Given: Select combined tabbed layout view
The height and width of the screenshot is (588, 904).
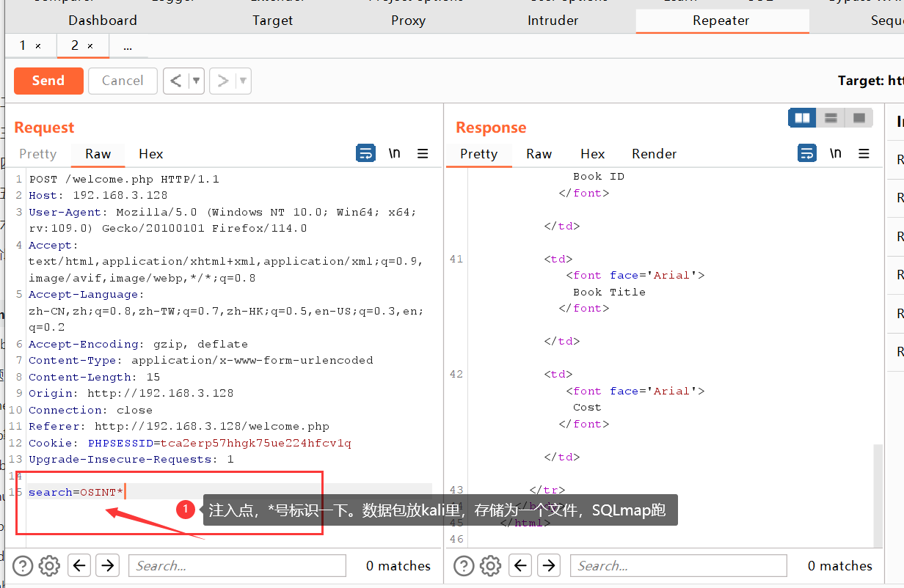Looking at the screenshot, I should (x=859, y=118).
